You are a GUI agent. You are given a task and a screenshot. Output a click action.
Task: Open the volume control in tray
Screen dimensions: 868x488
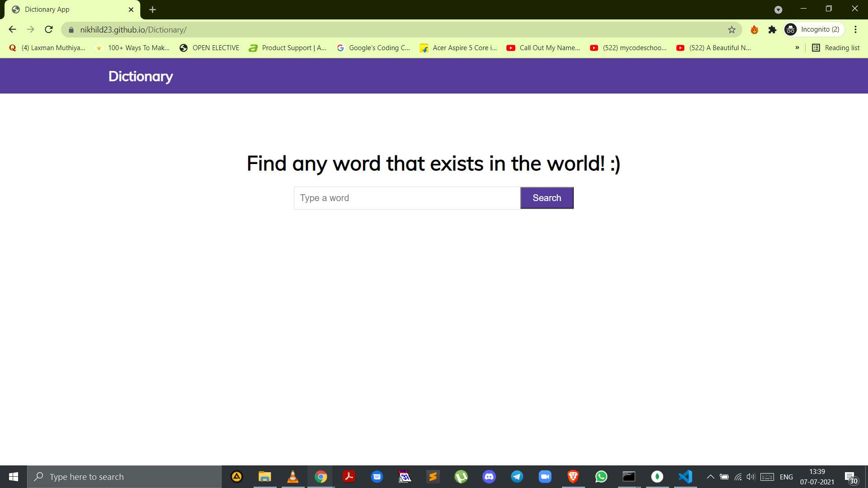point(751,477)
